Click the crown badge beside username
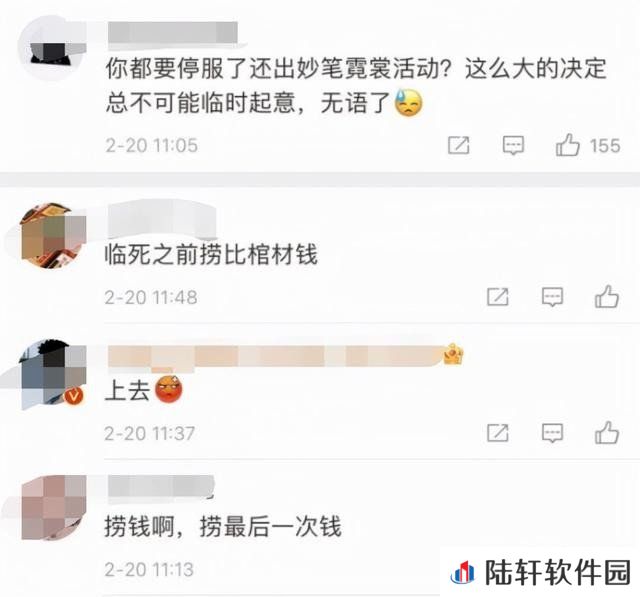 453,354
